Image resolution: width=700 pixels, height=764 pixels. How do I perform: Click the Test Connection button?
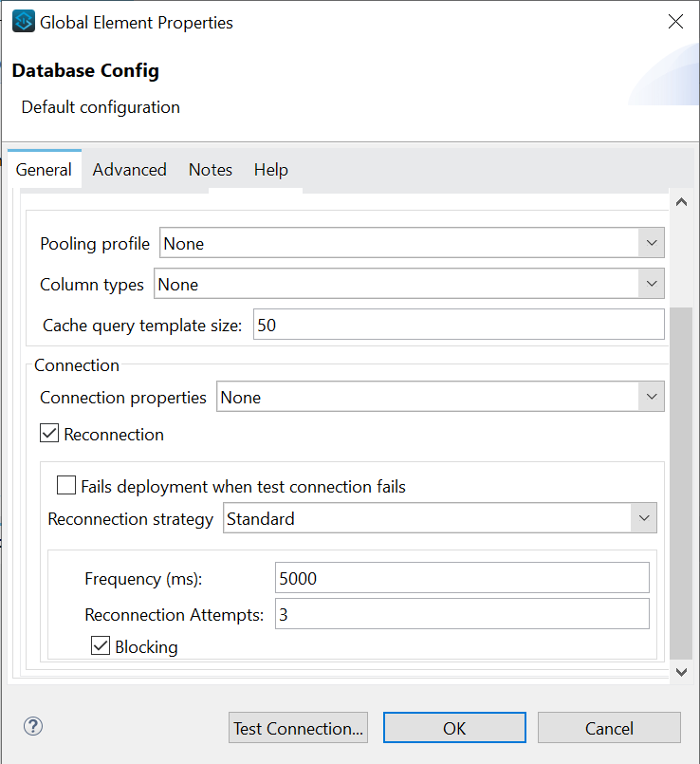[298, 727]
